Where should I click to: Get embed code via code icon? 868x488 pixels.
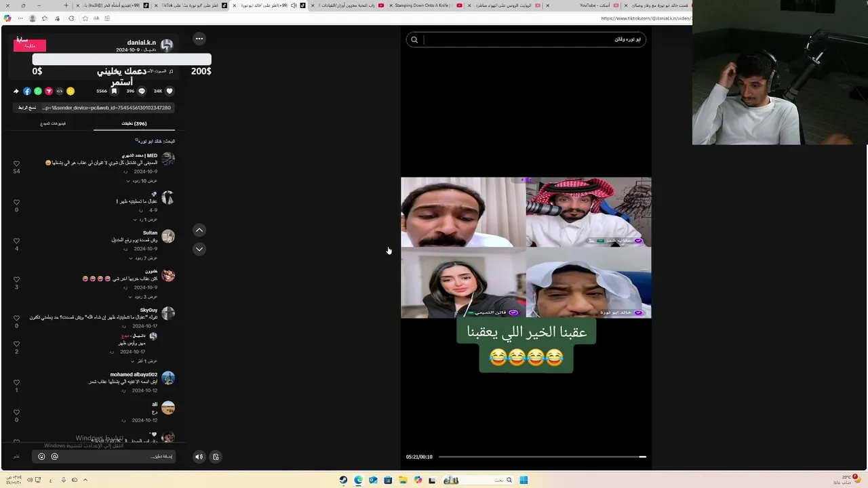tap(60, 91)
